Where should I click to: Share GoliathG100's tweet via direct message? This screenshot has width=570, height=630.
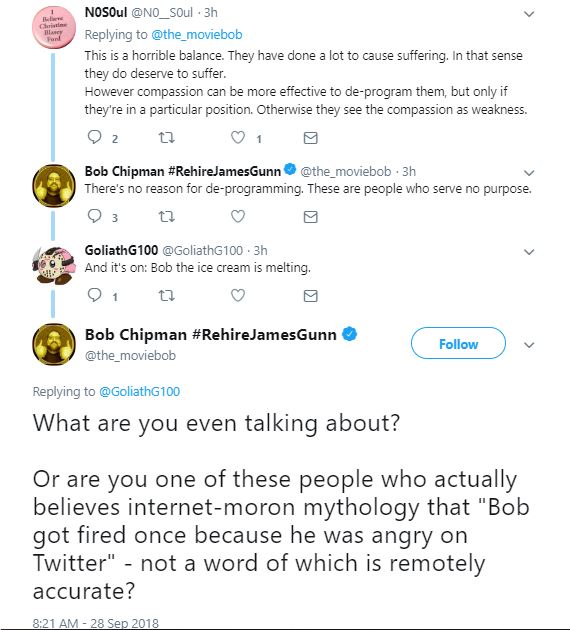[x=310, y=296]
